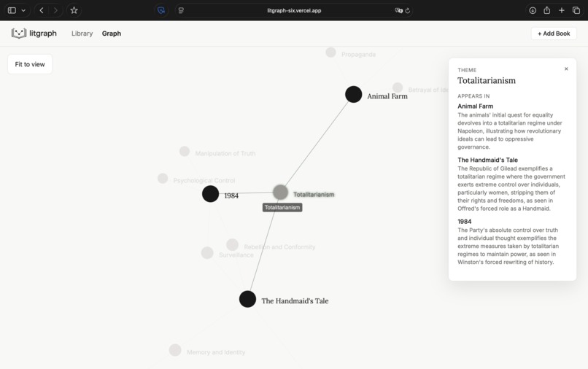Reload the page with the refresh icon
The width and height of the screenshot is (588, 369).
coord(408,10)
